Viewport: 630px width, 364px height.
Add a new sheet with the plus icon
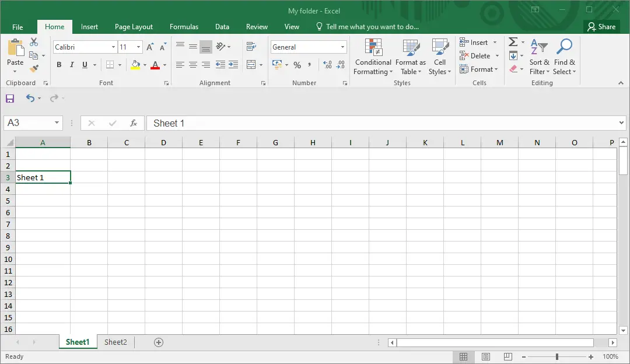coord(159,342)
